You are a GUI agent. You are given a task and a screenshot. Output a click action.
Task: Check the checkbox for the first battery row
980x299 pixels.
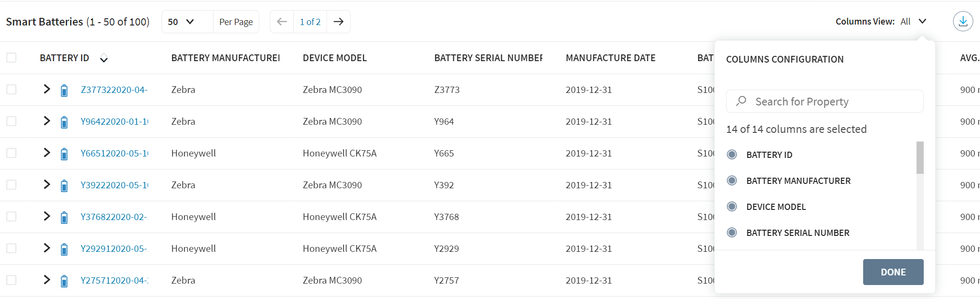(11, 90)
